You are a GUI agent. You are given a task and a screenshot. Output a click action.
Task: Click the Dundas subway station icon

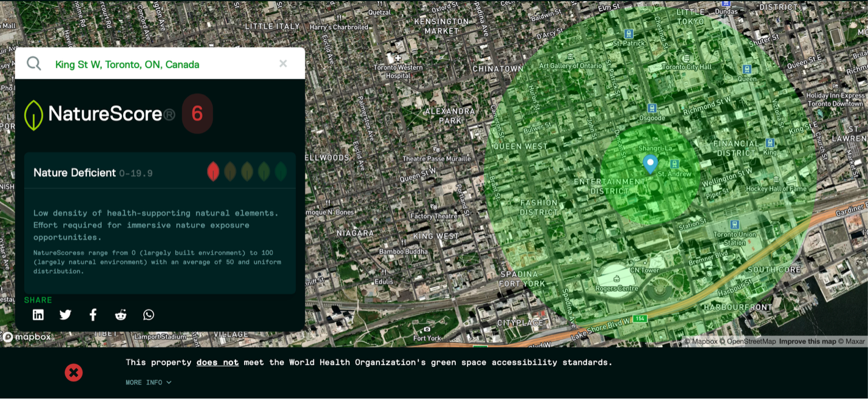click(726, 2)
